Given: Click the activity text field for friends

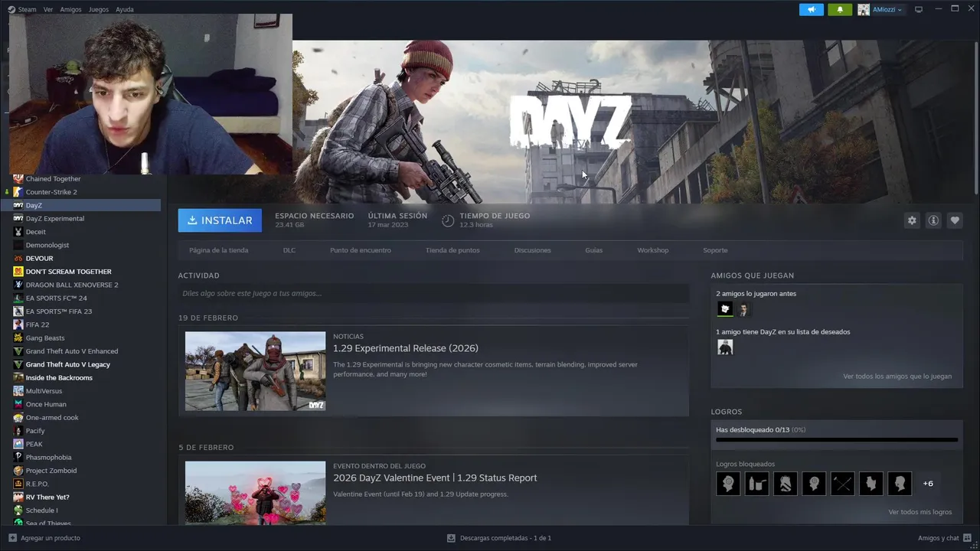Looking at the screenshot, I should point(433,293).
